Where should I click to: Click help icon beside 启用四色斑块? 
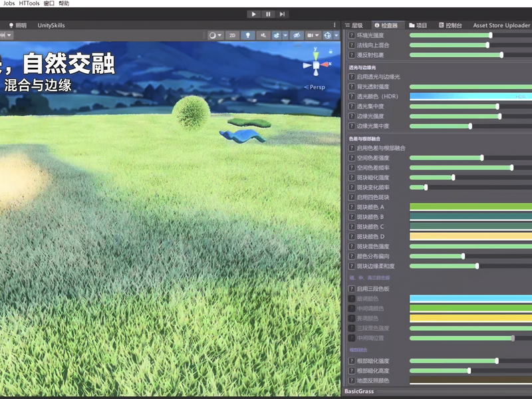[x=352, y=197]
